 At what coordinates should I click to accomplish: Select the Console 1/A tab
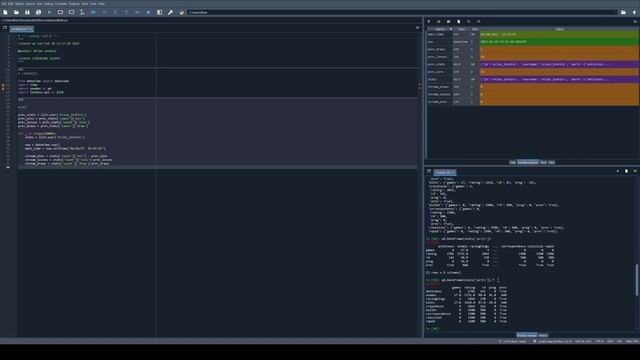tap(444, 172)
